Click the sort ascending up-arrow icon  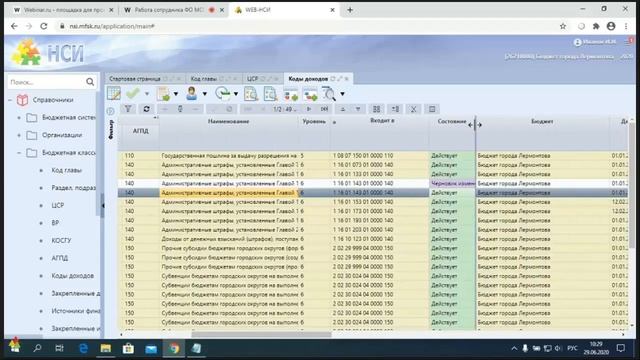343,109
